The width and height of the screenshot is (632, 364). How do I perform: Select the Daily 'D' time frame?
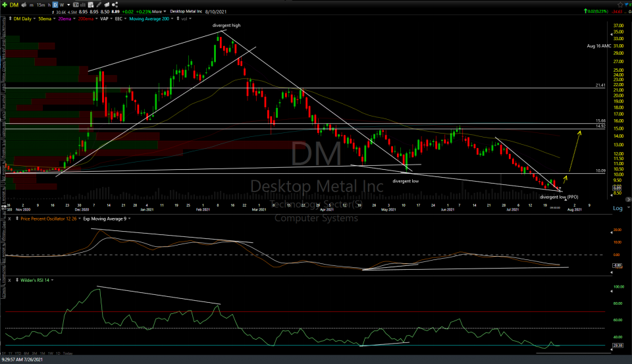point(55,5)
